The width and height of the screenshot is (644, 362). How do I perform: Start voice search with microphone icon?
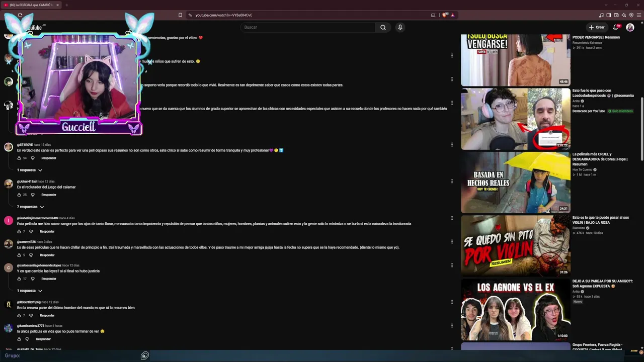coord(400,27)
